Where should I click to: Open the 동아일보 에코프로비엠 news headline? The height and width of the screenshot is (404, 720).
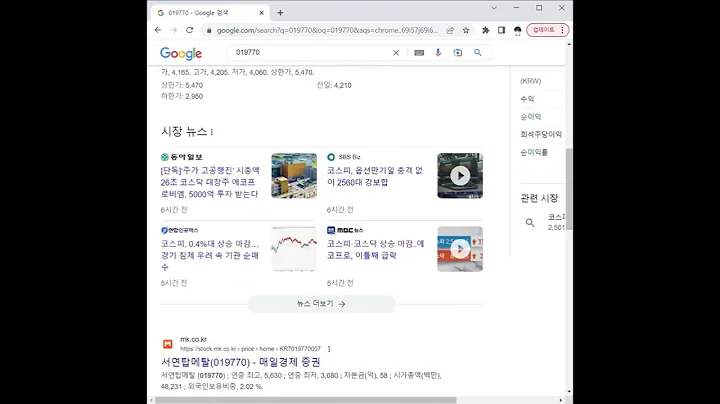(210, 182)
